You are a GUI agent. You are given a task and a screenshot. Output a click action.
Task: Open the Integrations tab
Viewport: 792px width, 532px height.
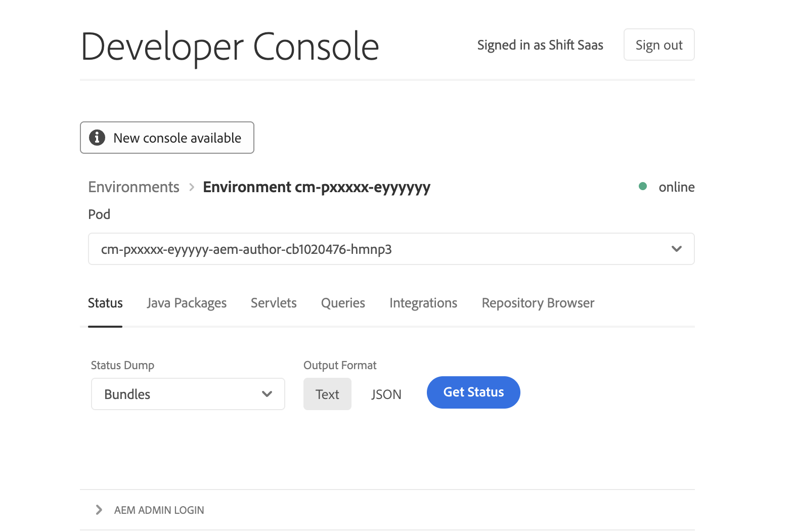click(423, 303)
